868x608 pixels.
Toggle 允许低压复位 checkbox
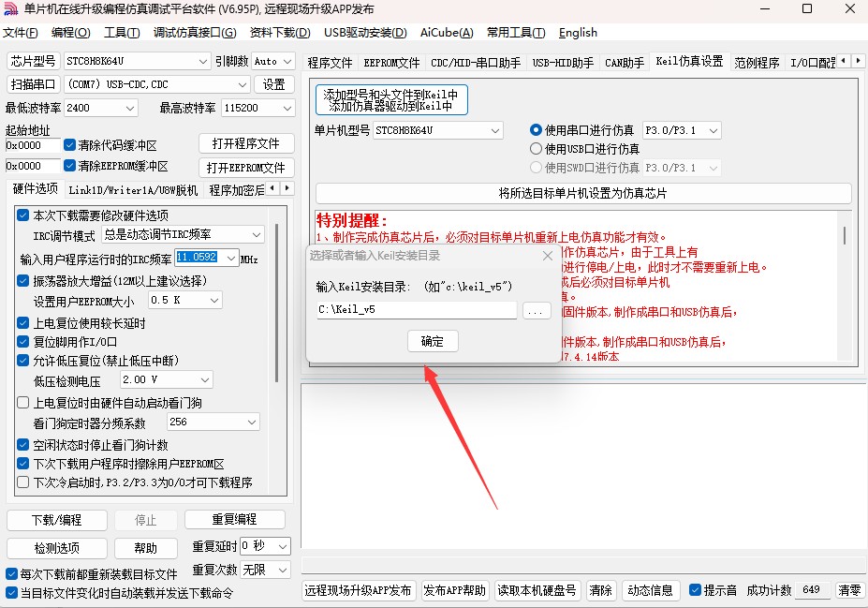(x=23, y=361)
